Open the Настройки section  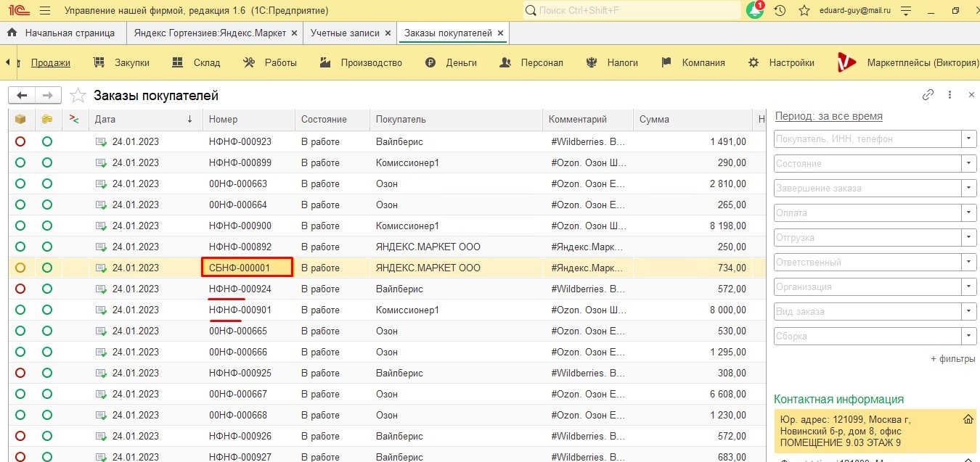(781, 62)
